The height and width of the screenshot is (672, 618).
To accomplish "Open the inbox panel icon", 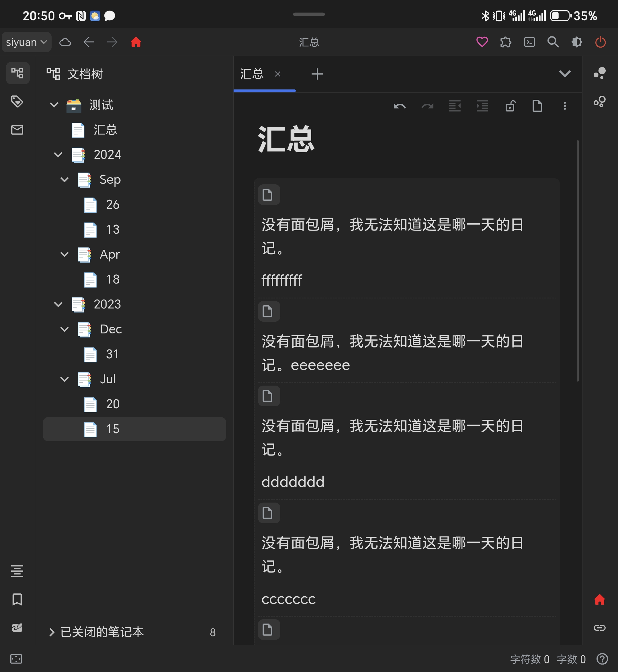I will coord(18,130).
